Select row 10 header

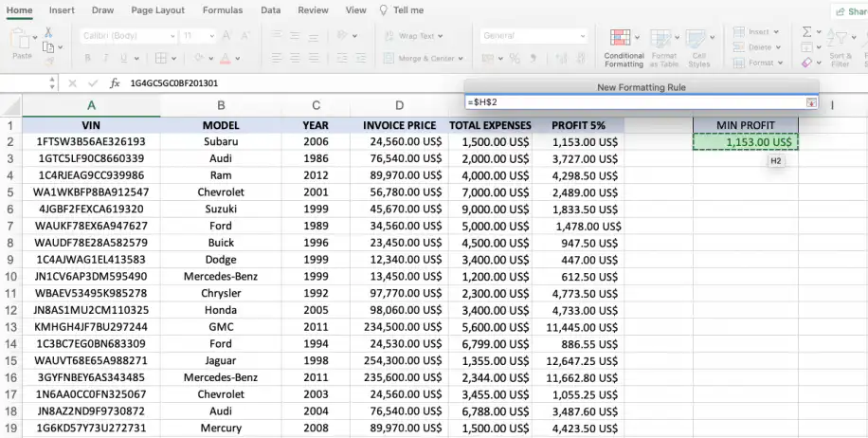click(x=10, y=276)
